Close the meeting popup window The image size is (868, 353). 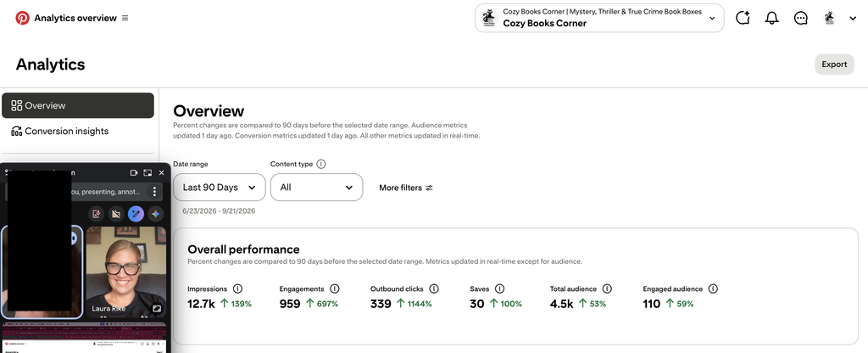click(x=162, y=173)
